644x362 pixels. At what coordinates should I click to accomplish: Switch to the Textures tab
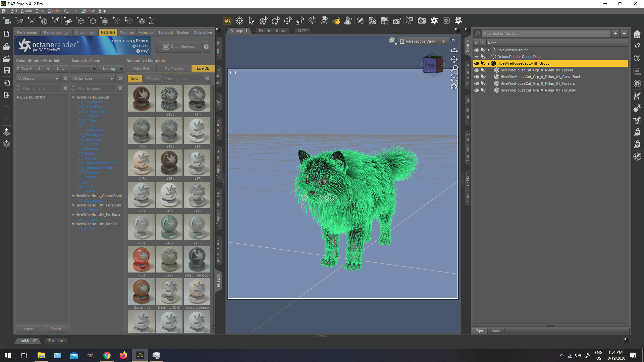tap(126, 33)
